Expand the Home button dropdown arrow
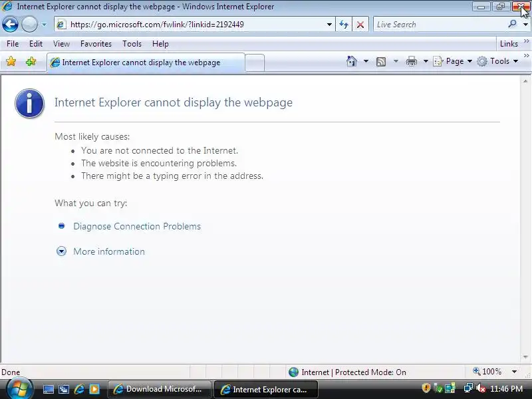The width and height of the screenshot is (532, 399). pyautogui.click(x=366, y=61)
